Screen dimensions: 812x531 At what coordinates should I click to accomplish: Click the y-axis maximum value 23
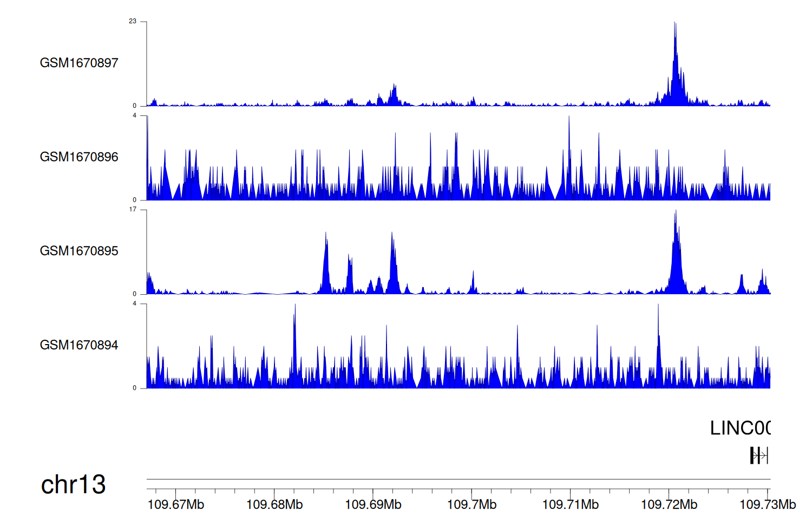click(133, 21)
